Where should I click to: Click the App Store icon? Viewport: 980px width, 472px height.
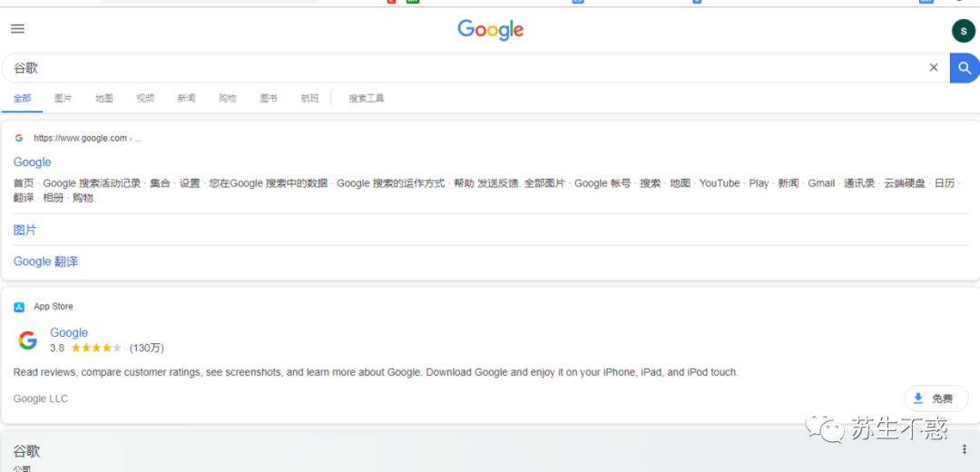[19, 307]
